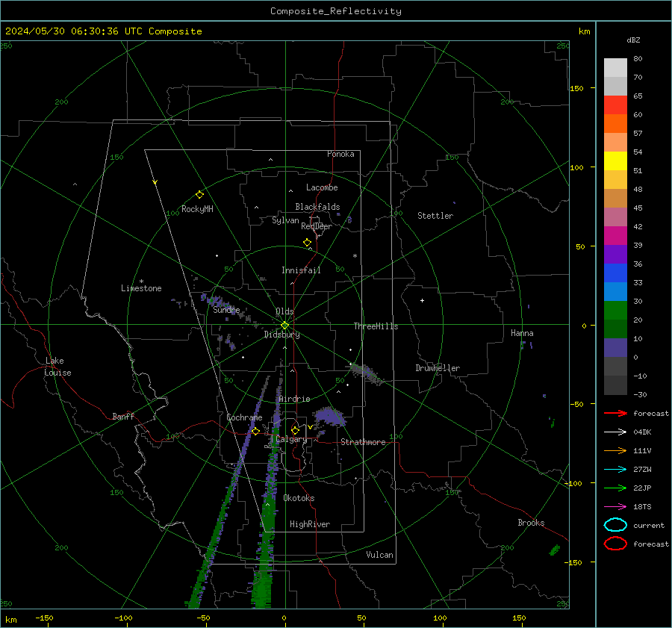Select the green 30 dBZ color swatch
This screenshot has width=672, height=628.
tap(615, 311)
